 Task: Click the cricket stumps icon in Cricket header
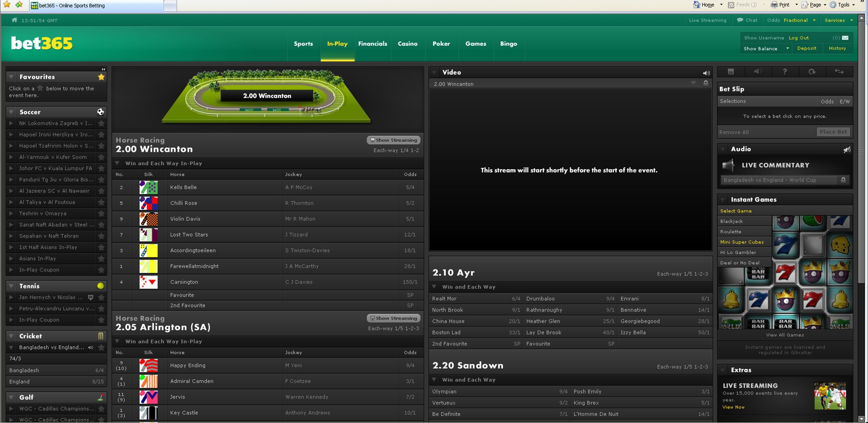coord(100,336)
